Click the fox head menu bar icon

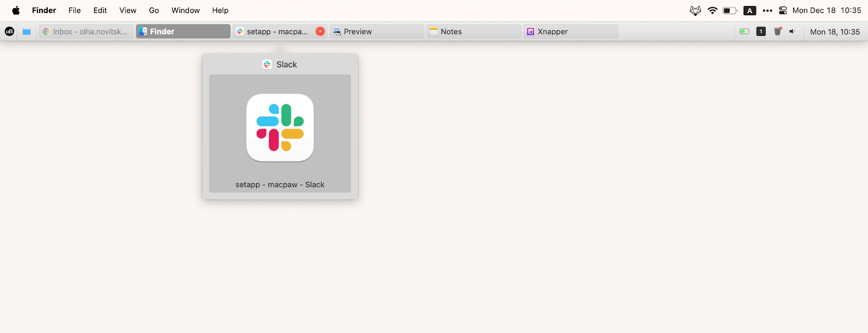coord(695,10)
